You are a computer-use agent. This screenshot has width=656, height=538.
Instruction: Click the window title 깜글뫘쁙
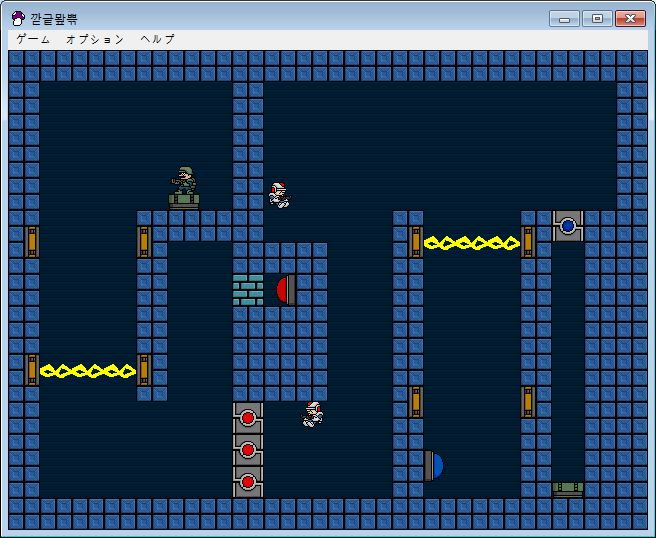(x=54, y=19)
